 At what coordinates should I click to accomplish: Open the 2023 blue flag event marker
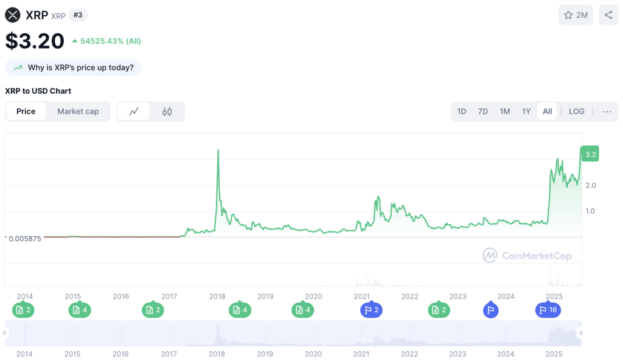tap(491, 310)
